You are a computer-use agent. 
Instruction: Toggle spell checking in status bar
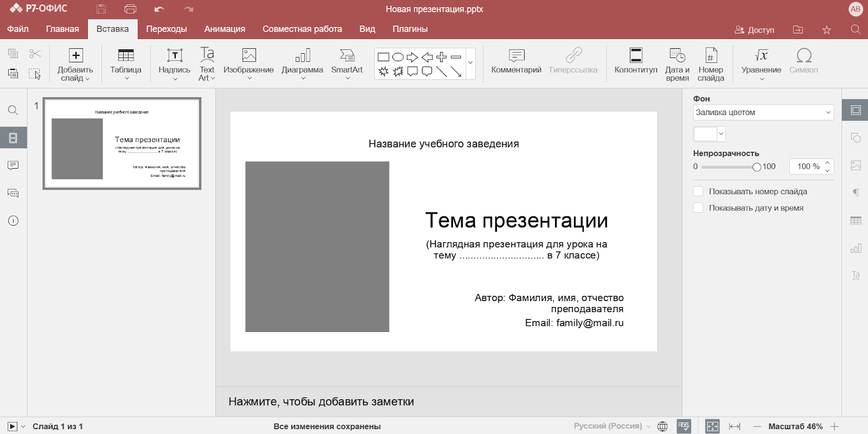[x=684, y=426]
